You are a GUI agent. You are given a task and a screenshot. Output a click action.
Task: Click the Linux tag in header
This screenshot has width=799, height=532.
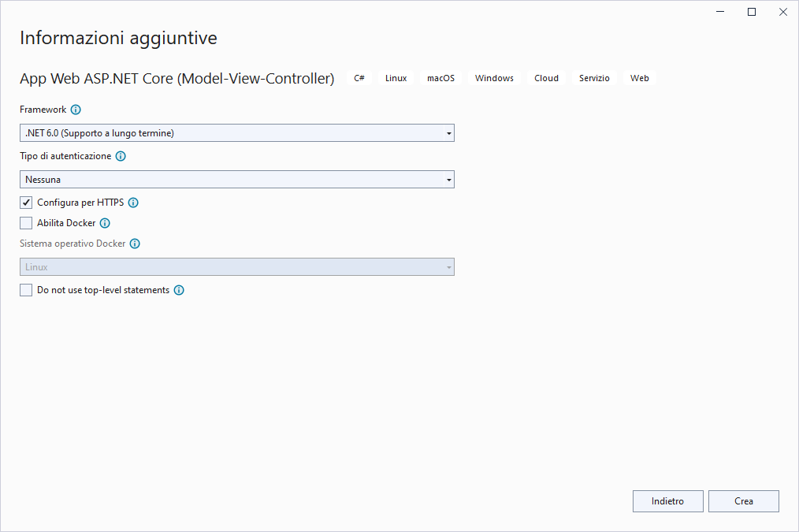(x=396, y=78)
